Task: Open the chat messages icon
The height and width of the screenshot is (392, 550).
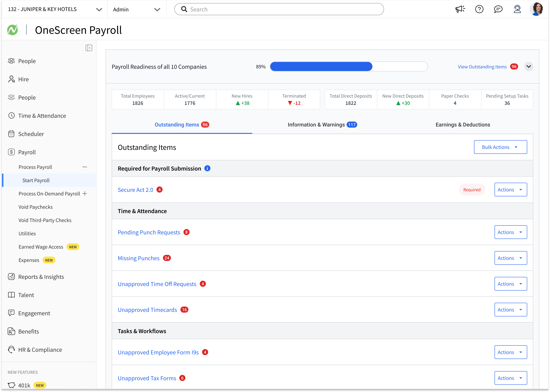Action: [498, 9]
